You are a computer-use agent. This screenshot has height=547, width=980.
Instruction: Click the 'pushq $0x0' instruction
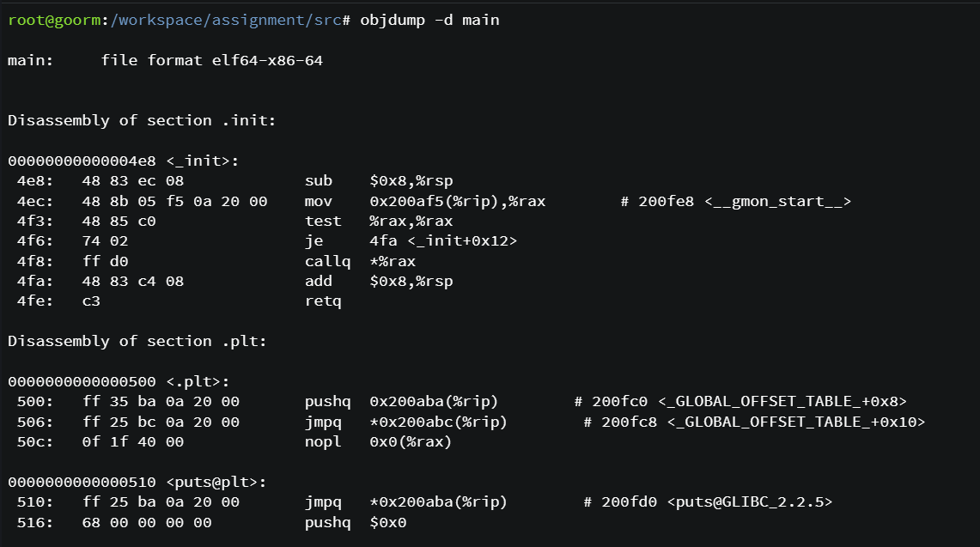(356, 523)
